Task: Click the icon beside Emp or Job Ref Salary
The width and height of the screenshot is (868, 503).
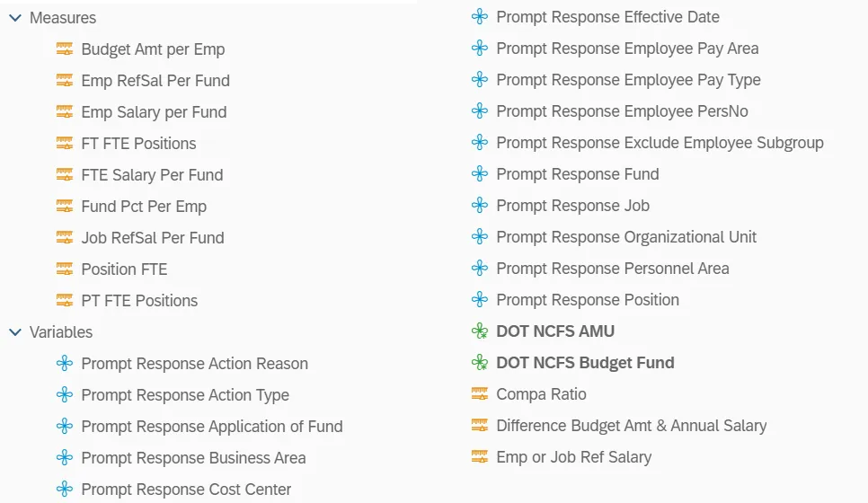Action: point(480,457)
